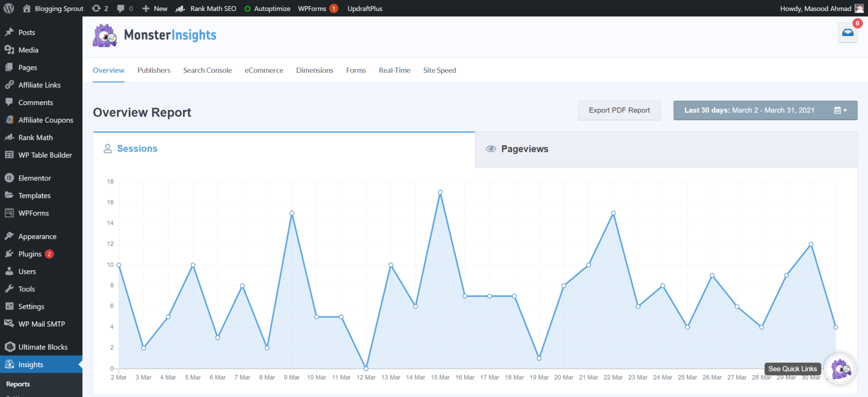Click the plus New content icon
This screenshot has height=397, width=868.
click(146, 8)
